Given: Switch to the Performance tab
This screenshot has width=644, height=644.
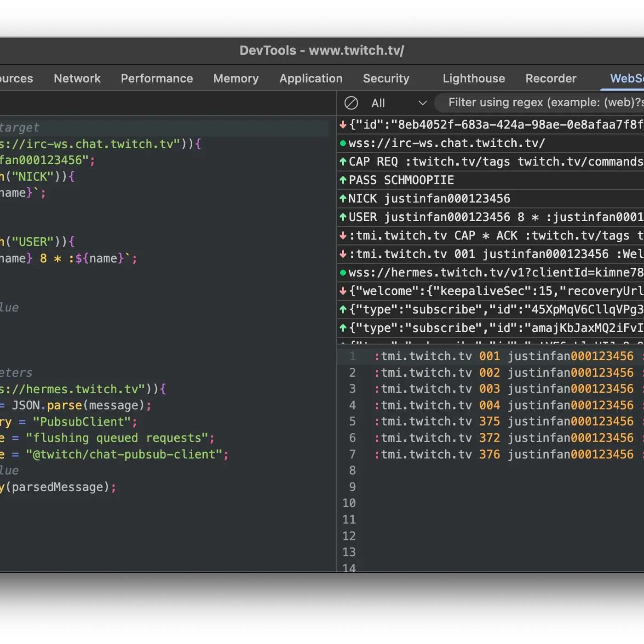Looking at the screenshot, I should pyautogui.click(x=157, y=79).
